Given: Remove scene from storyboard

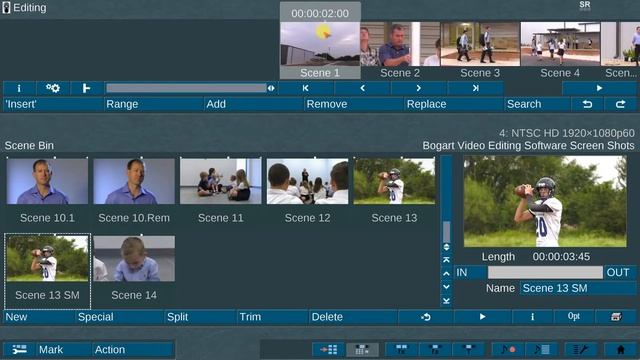Looking at the screenshot, I should point(354,104).
